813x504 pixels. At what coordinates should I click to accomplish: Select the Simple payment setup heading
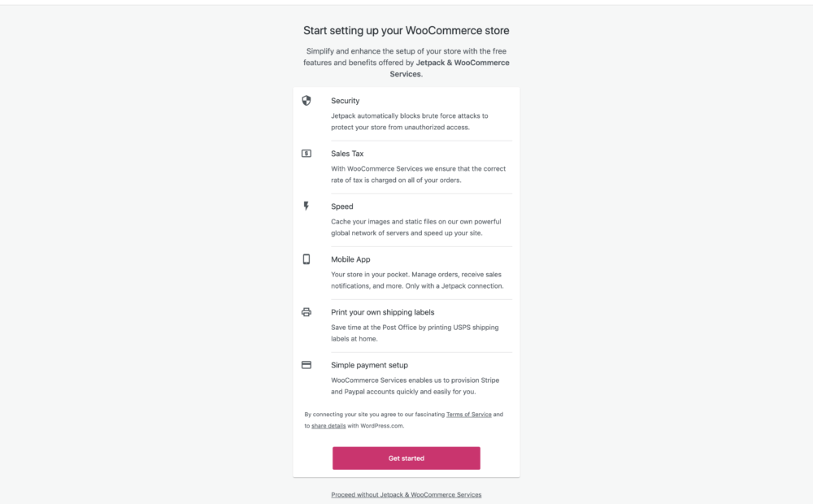[370, 365]
